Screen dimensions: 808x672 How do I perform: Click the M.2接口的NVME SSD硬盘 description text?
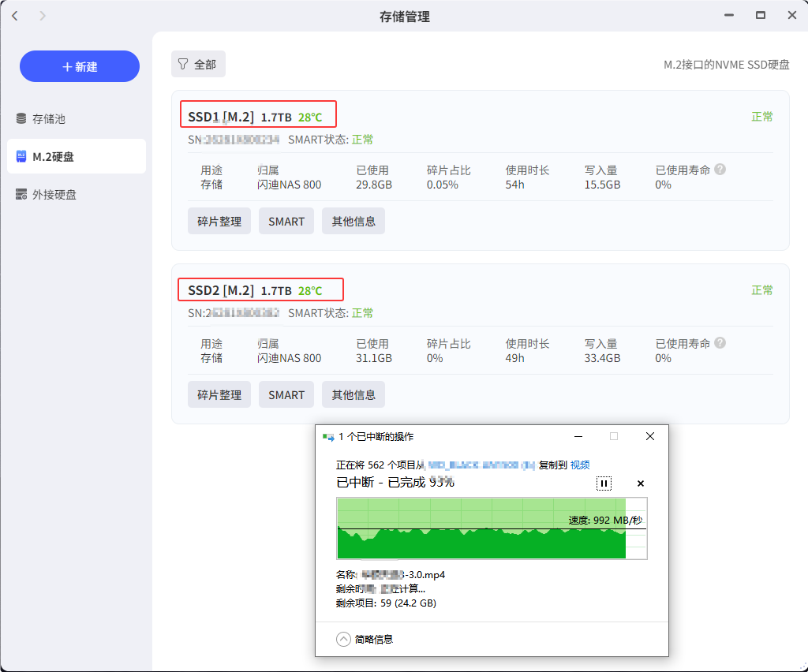(727, 65)
